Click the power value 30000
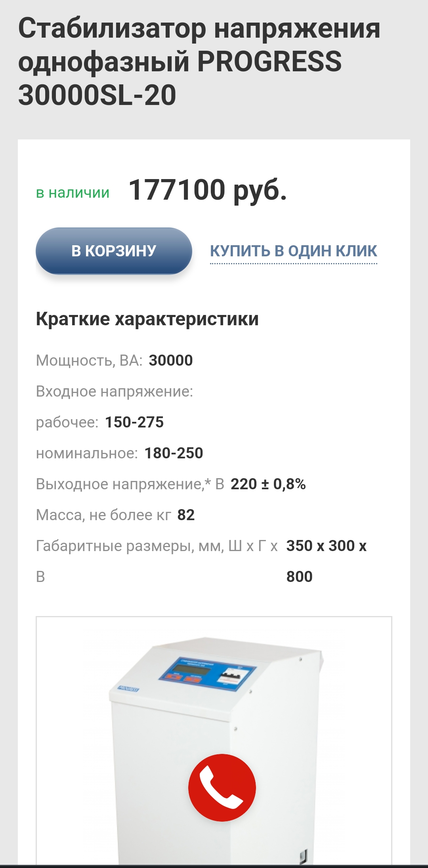 [x=171, y=361]
